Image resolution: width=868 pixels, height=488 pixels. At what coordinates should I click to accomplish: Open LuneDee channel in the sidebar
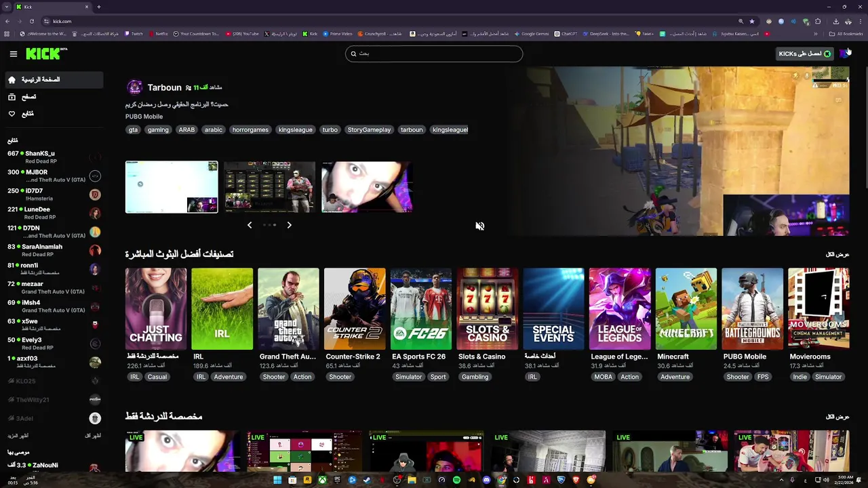coord(54,213)
